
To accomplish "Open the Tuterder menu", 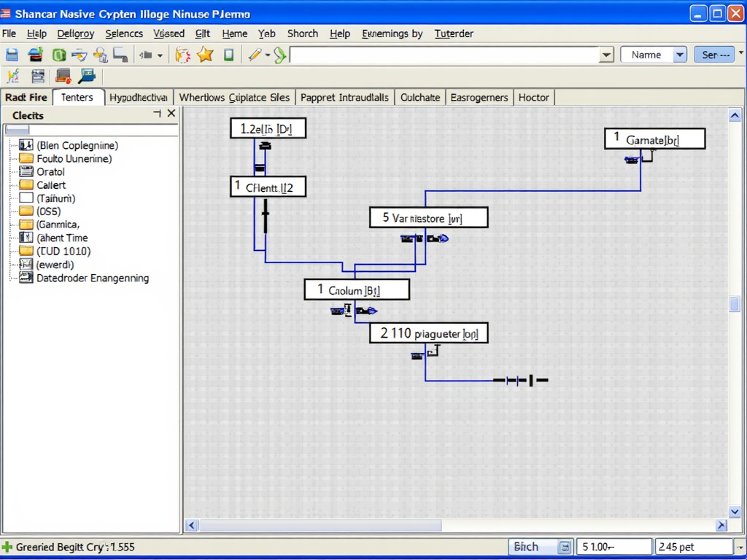I will 454,34.
